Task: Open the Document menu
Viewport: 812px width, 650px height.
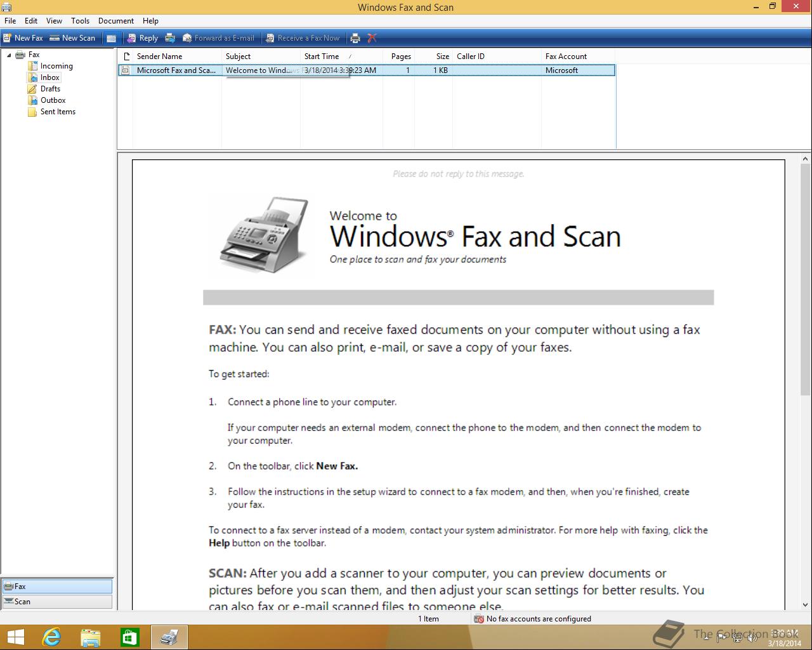Action: (116, 21)
